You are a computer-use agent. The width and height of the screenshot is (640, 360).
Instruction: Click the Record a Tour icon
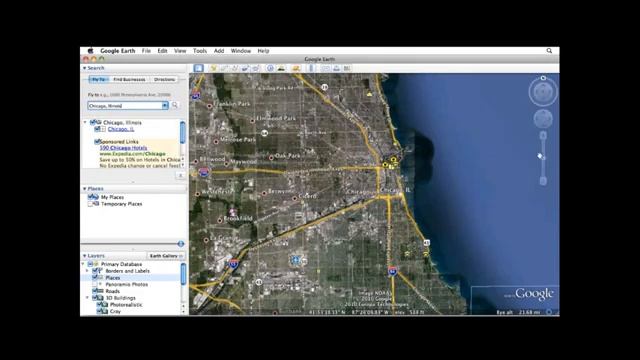(x=256, y=68)
